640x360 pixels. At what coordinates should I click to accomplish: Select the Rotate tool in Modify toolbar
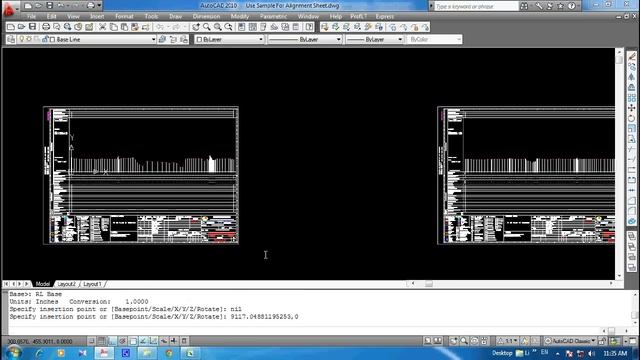coord(631,118)
